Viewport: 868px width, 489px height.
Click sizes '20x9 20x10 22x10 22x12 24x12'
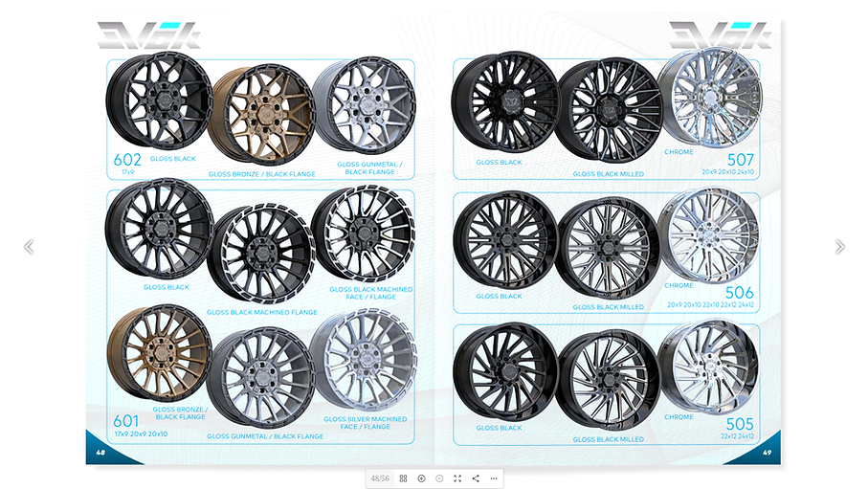[x=711, y=304]
